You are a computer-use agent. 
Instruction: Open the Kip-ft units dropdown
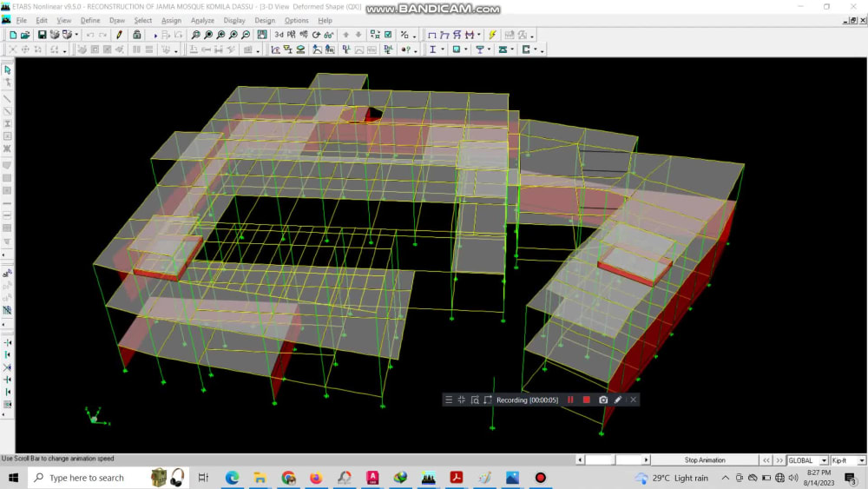(x=848, y=460)
